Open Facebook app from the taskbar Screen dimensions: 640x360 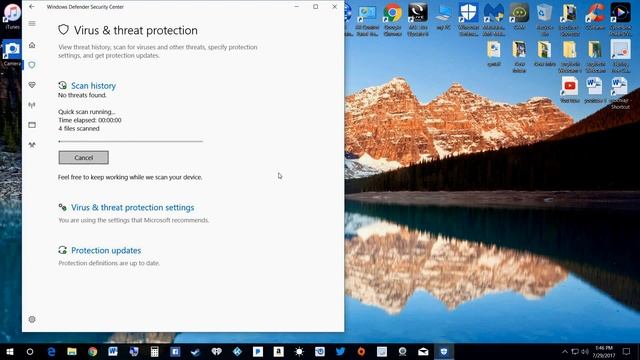click(175, 351)
